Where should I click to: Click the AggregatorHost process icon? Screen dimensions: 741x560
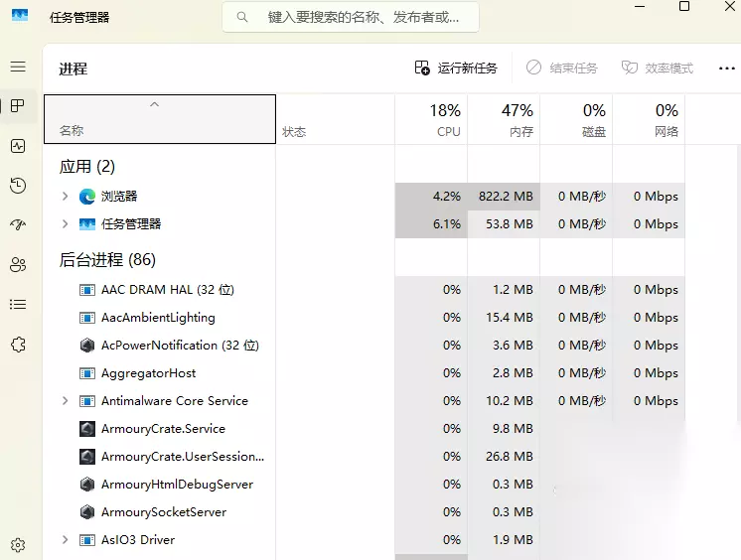point(87,373)
